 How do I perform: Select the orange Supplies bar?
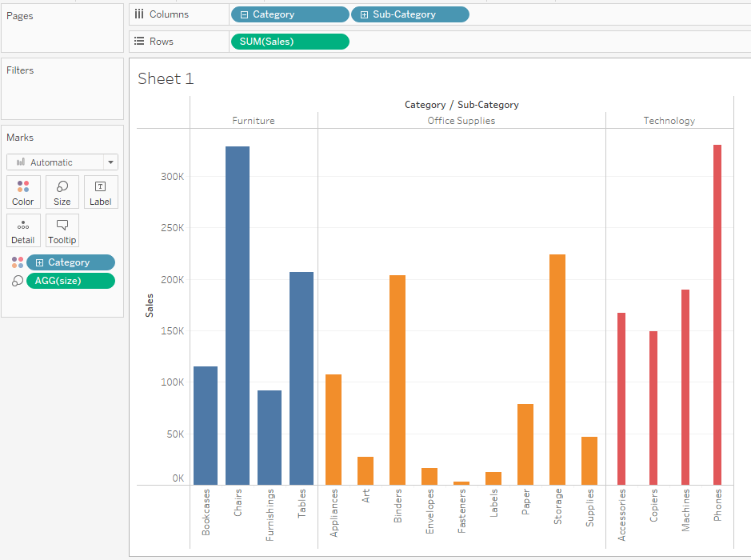coord(589,461)
